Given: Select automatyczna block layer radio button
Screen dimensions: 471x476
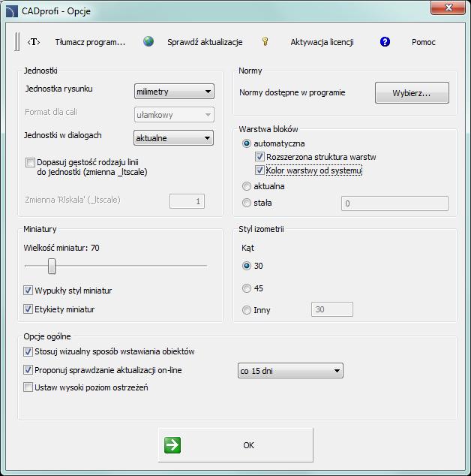Looking at the screenshot, I should point(247,143).
